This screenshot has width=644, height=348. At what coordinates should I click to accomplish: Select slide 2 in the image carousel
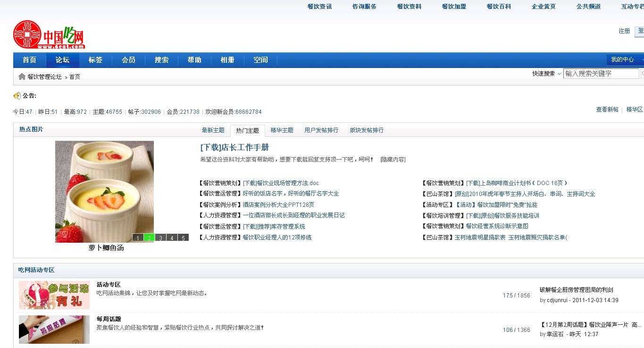[x=149, y=238]
